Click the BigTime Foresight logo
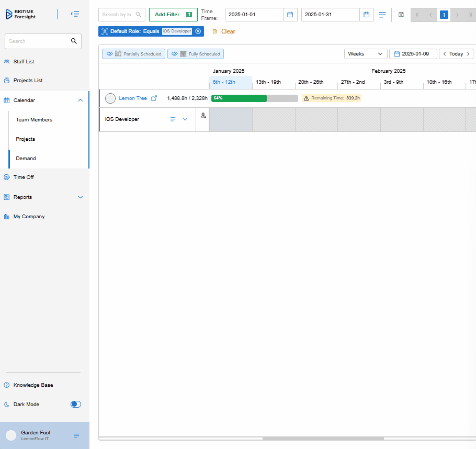 click(x=20, y=14)
